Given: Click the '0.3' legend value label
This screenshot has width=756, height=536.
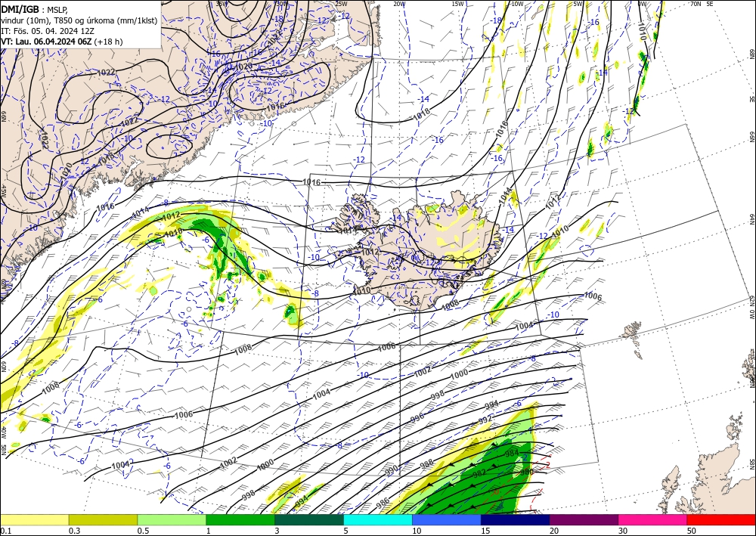Looking at the screenshot, I should (74, 531).
